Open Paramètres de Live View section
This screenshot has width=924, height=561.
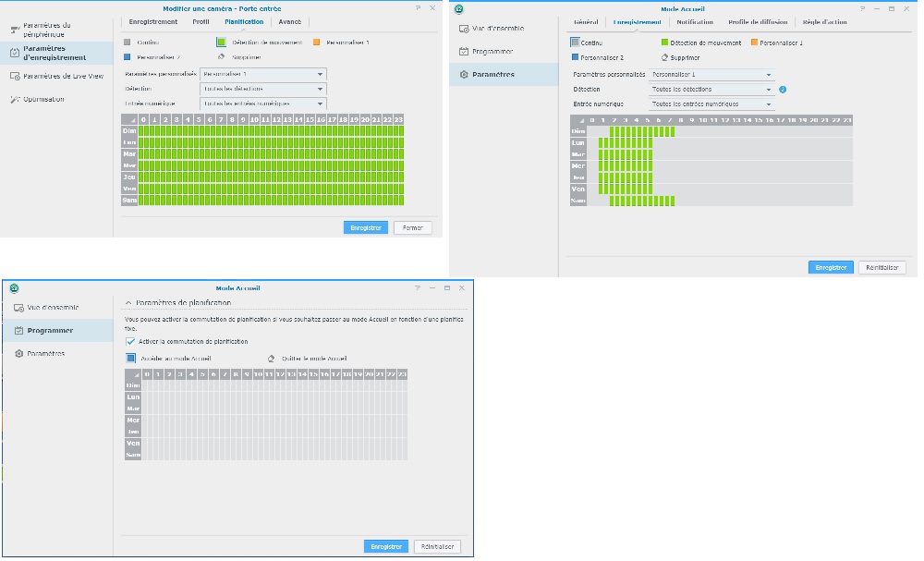[56, 76]
